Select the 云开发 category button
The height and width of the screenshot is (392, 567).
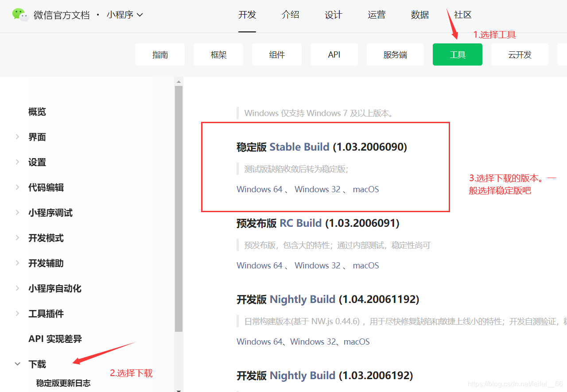pyautogui.click(x=520, y=54)
